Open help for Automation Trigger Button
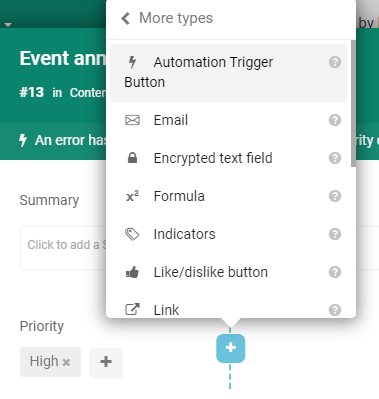Image resolution: width=379 pixels, height=399 pixels. tap(335, 62)
